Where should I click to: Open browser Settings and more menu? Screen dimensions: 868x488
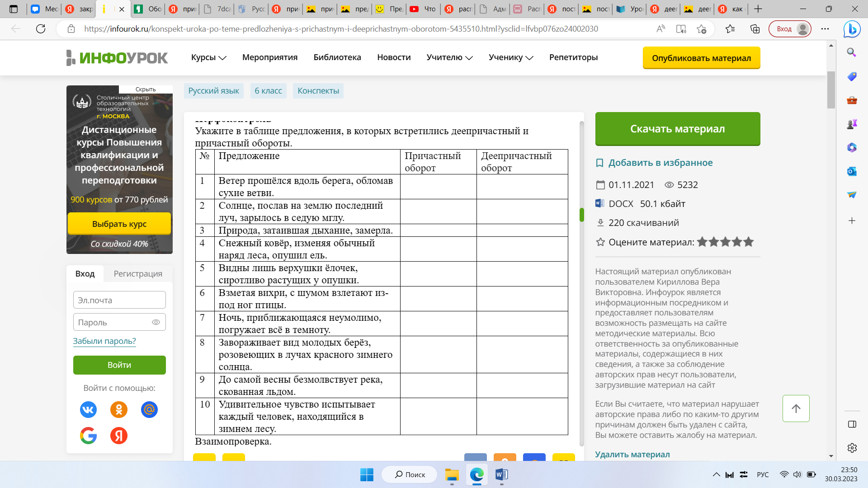pos(825,29)
